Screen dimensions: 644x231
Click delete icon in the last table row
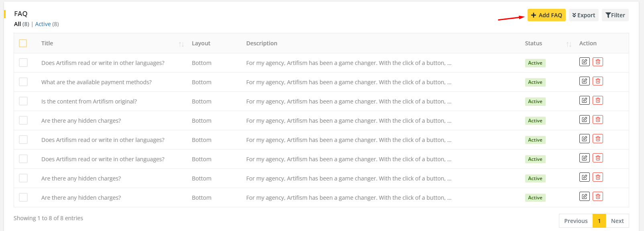(x=598, y=197)
